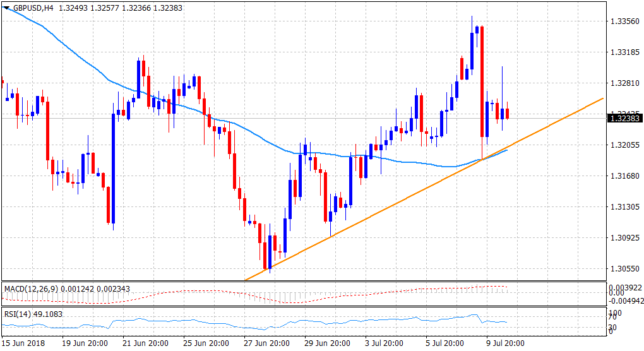This screenshot has height=351, width=644.
Task: Click the MACD 0.003922 scale value
Action: [626, 287]
